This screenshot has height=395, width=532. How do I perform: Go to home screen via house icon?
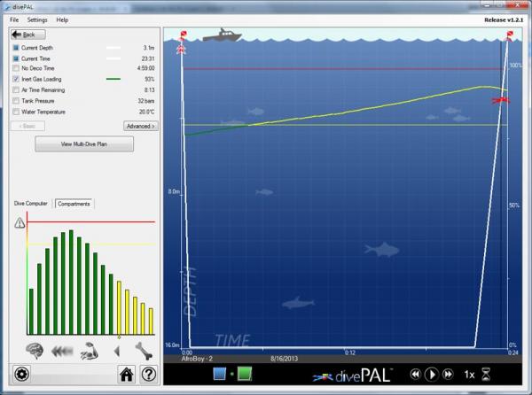point(127,374)
